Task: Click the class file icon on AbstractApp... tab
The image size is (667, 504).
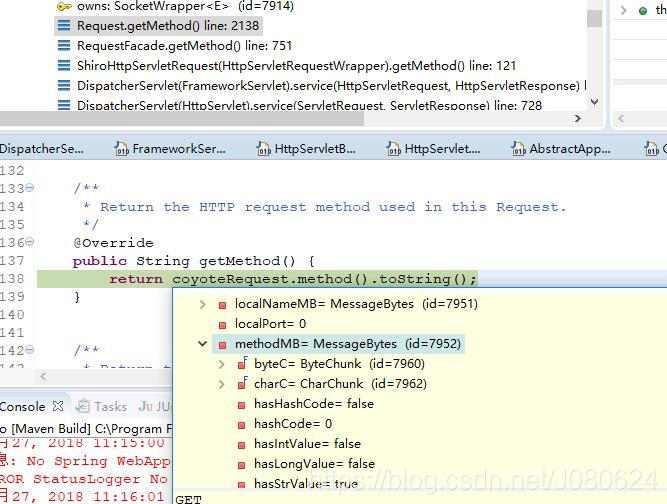Action: pyautogui.click(x=518, y=149)
